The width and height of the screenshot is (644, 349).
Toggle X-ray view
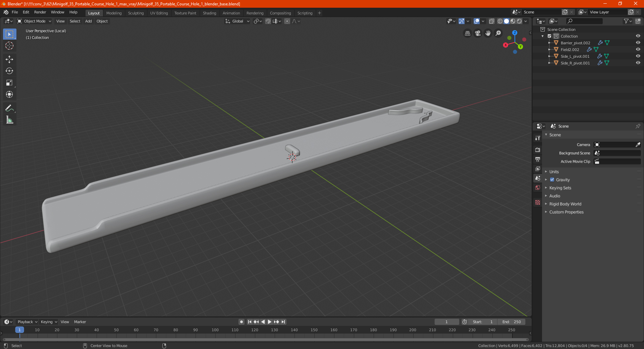491,21
